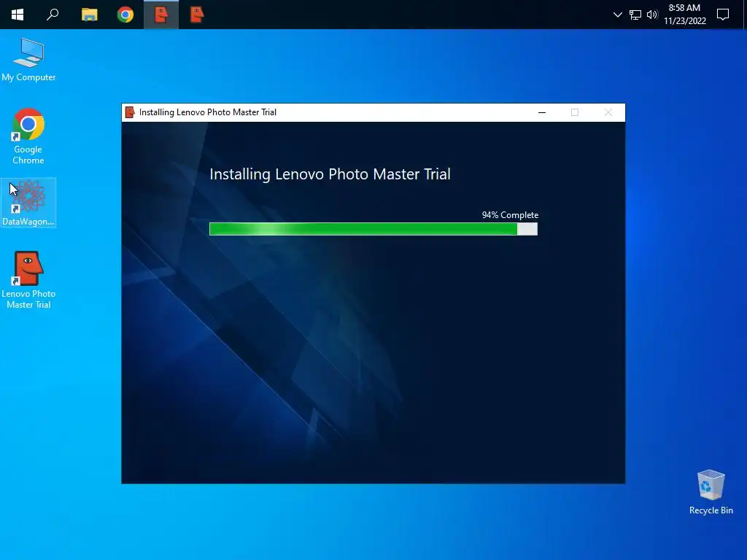This screenshot has height=560, width=747.
Task: Launch Google Chrome from the taskbar
Action: pos(125,15)
